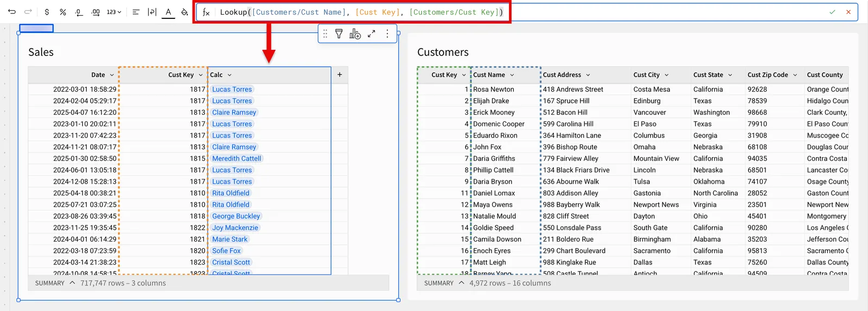Viewport: 868px width, 311px height.
Task: Open the Cust State column dropdown
Action: [730, 75]
